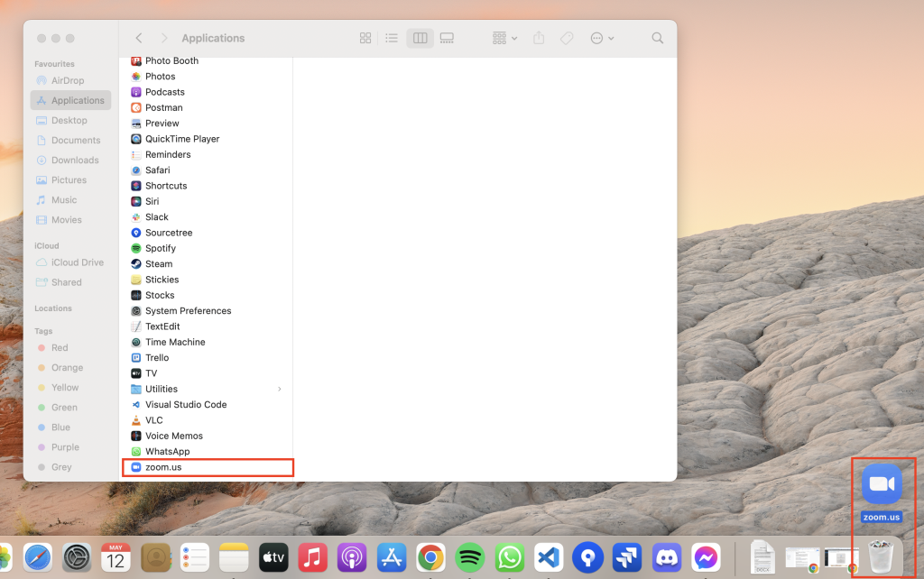924x579 pixels.
Task: Go back with the left chevron
Action: pyautogui.click(x=139, y=38)
